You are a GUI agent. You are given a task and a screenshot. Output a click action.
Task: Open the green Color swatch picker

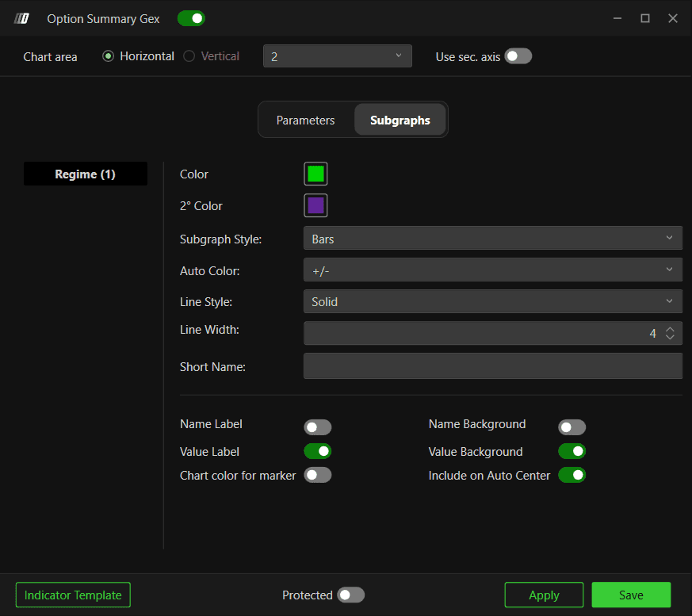click(x=315, y=174)
